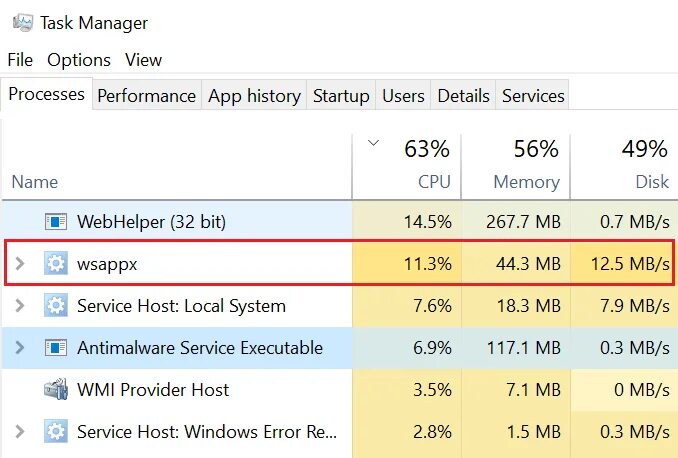Open the App history tab
This screenshot has width=678, height=458.
pyautogui.click(x=254, y=96)
